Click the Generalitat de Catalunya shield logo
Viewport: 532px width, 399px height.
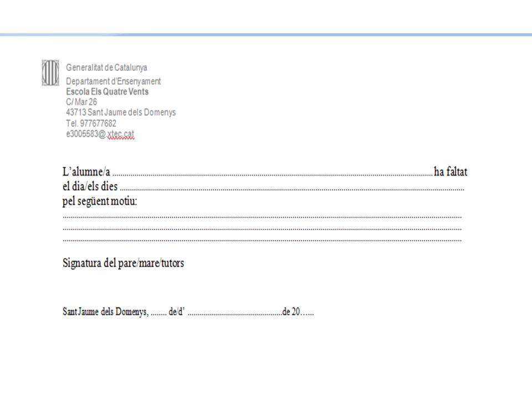pyautogui.click(x=50, y=73)
